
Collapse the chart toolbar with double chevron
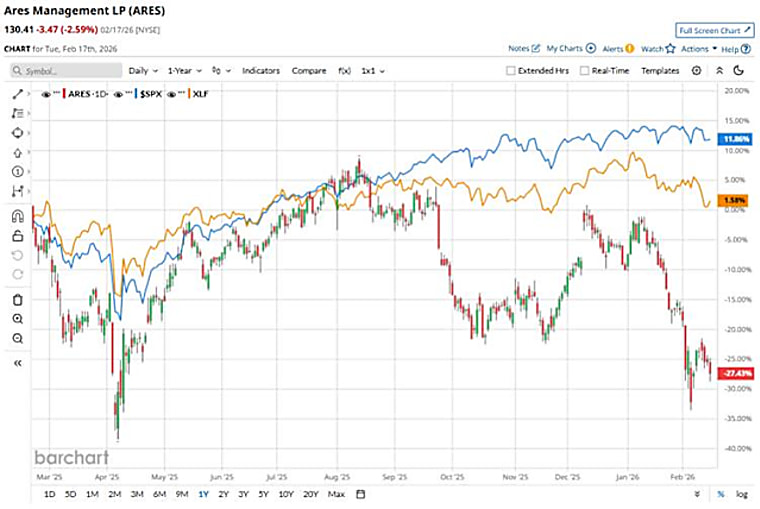719,71
